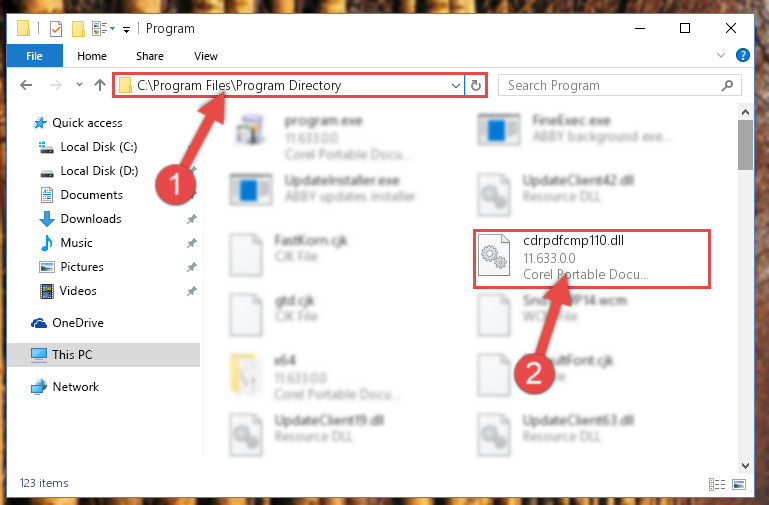
Task: Click the Properties checkmark quick access icon
Action: (56, 29)
